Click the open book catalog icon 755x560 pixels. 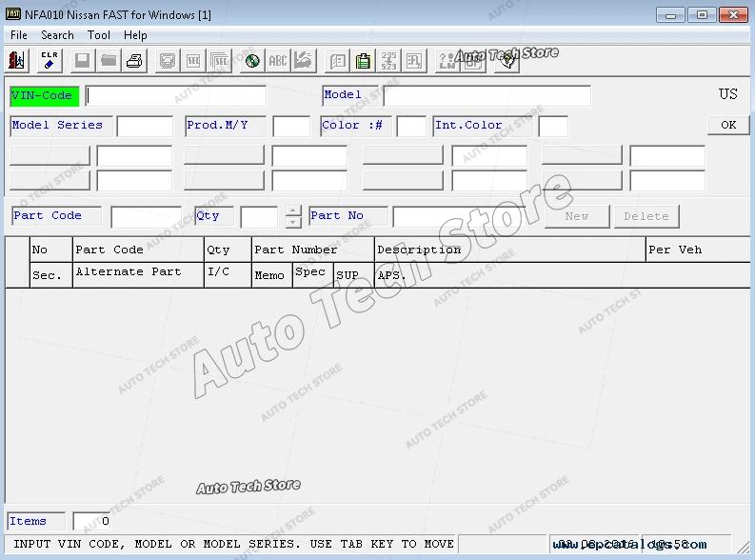pyautogui.click(x=338, y=61)
